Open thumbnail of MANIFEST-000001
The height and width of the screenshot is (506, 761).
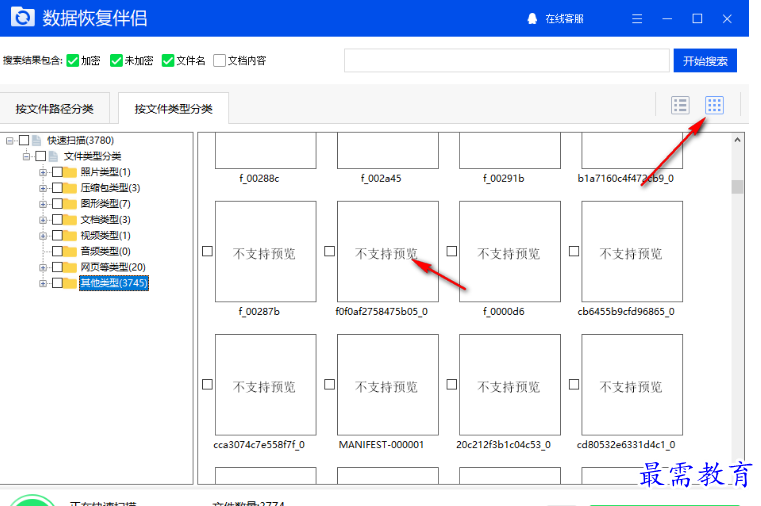(x=388, y=385)
